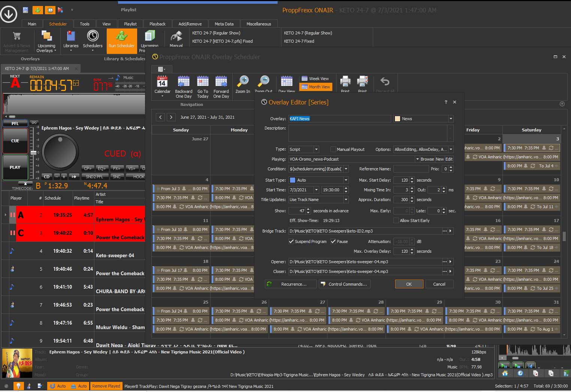Browse for Bridge Track file with ellipsis
Screen dimensions: 571x392
[x=445, y=231]
